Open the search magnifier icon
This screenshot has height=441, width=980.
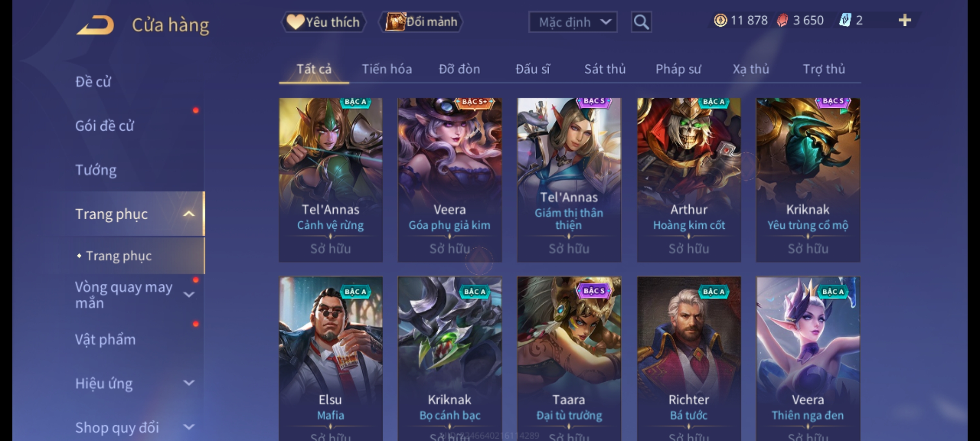[x=641, y=22]
